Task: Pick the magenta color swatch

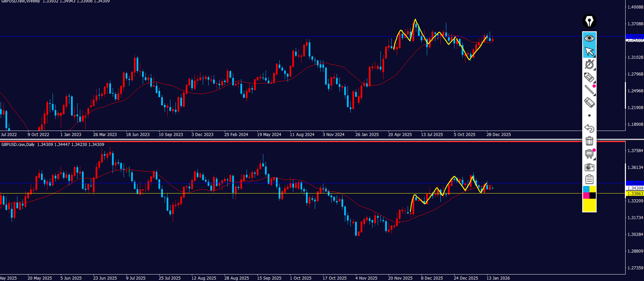Action: coord(586,196)
